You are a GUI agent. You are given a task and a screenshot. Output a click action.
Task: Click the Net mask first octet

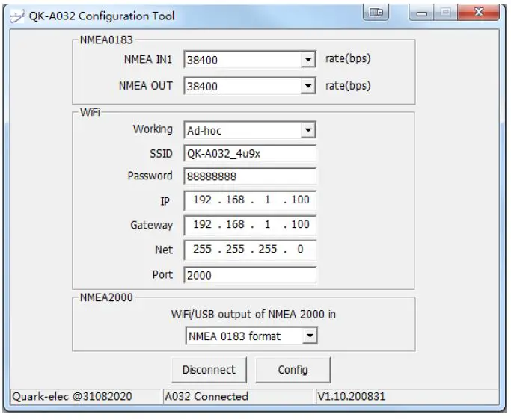202,249
